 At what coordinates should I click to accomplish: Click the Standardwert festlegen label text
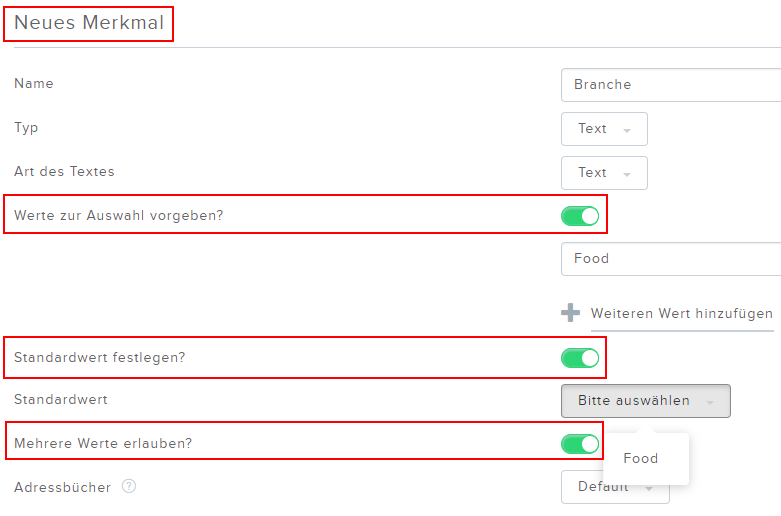pyautogui.click(x=99, y=358)
